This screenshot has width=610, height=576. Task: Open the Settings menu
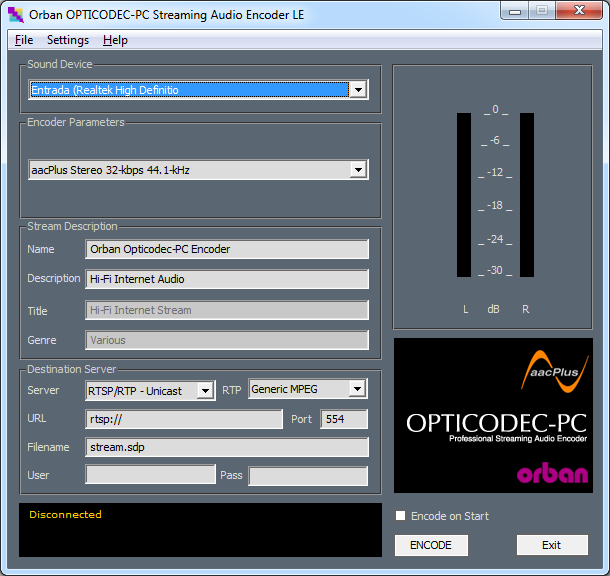click(x=68, y=40)
